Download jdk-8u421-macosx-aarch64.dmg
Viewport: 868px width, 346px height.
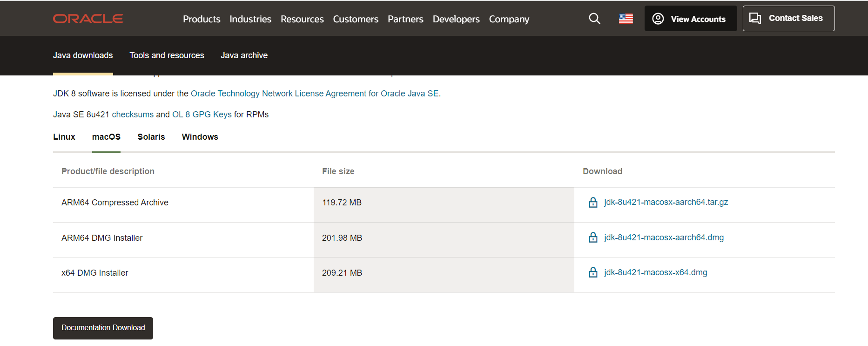[x=664, y=237]
